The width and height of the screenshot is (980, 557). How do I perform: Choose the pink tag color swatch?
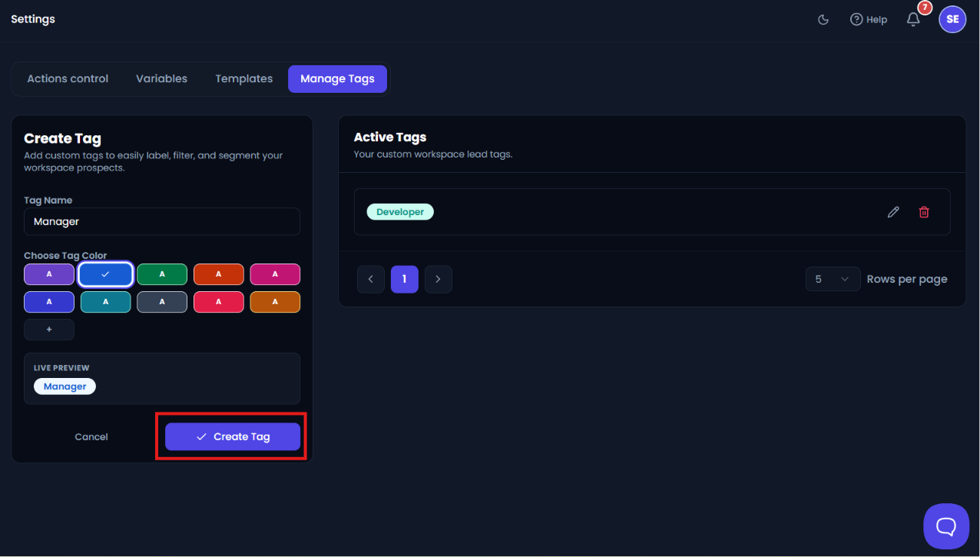[275, 274]
